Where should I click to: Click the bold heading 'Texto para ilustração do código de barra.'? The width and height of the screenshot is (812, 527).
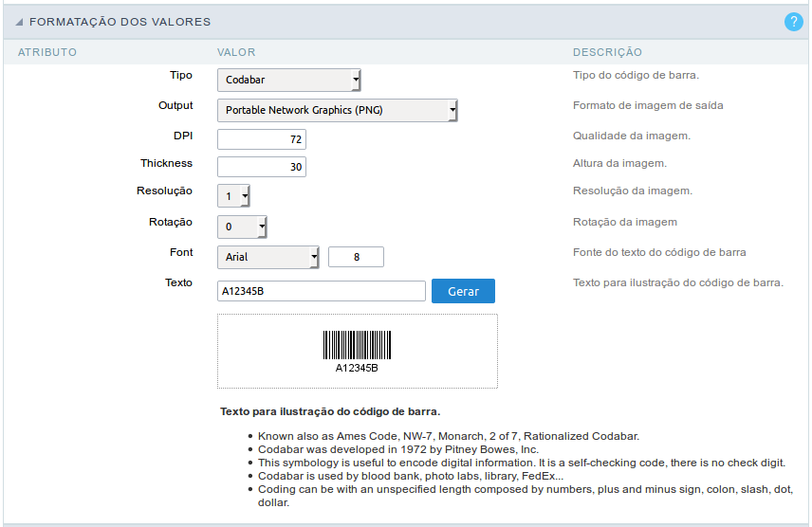coord(330,411)
